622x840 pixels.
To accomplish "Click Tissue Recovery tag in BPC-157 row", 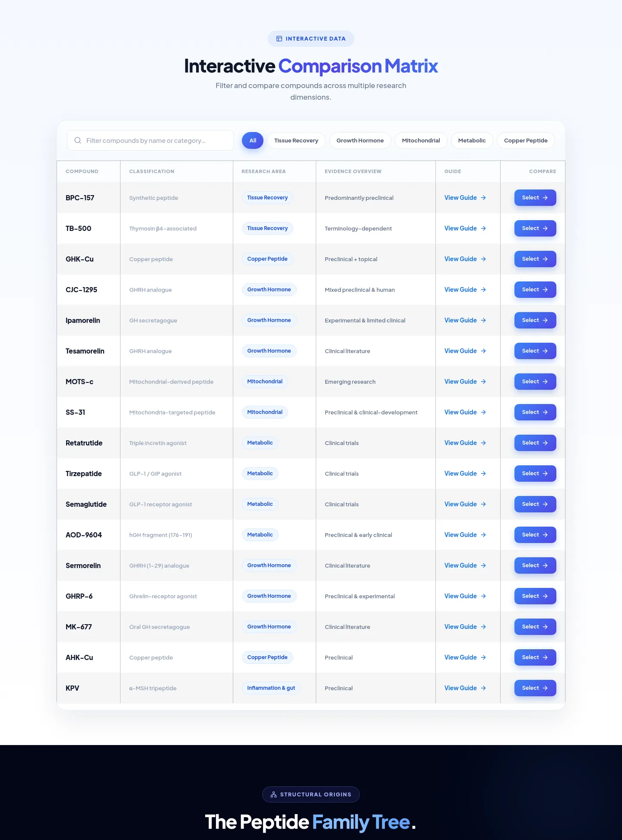I will tap(267, 198).
